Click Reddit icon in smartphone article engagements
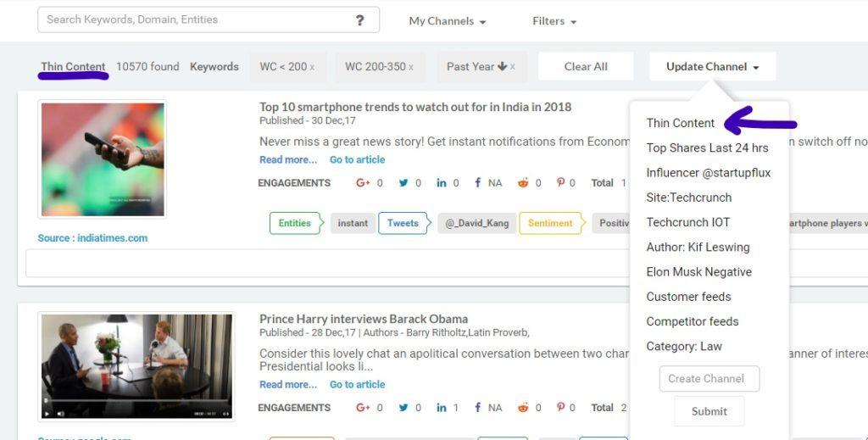Screen dimensions: 868x440 (x=522, y=182)
